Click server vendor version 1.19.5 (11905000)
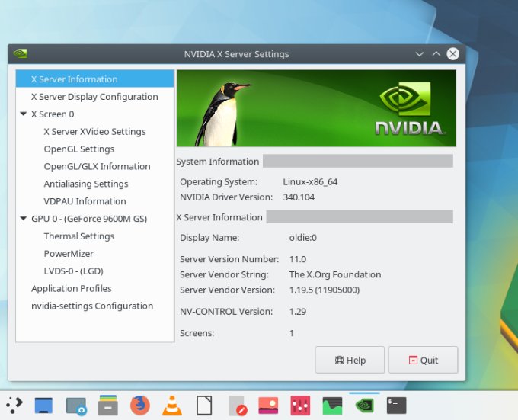Viewport: 518px width, 420px height. click(324, 290)
